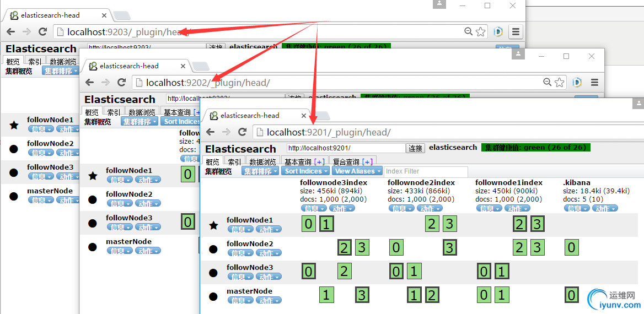Click shard 0 of follownode1index on followNode3

point(484,272)
